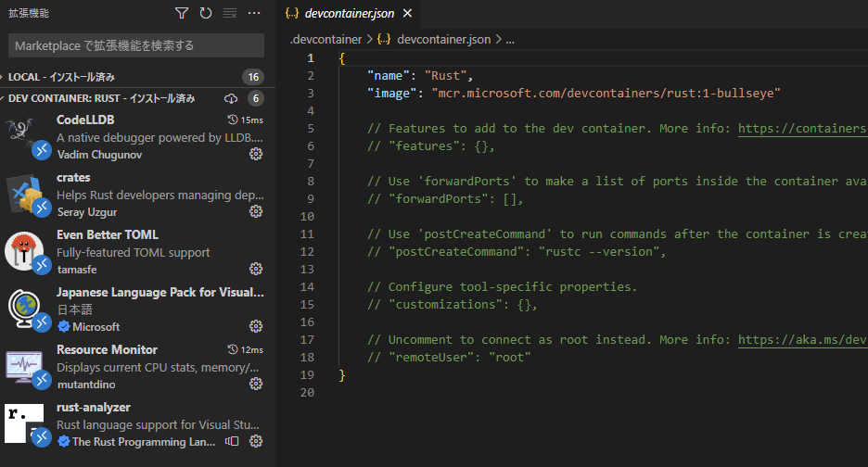Click the "name" key on line 2

click(x=388, y=76)
